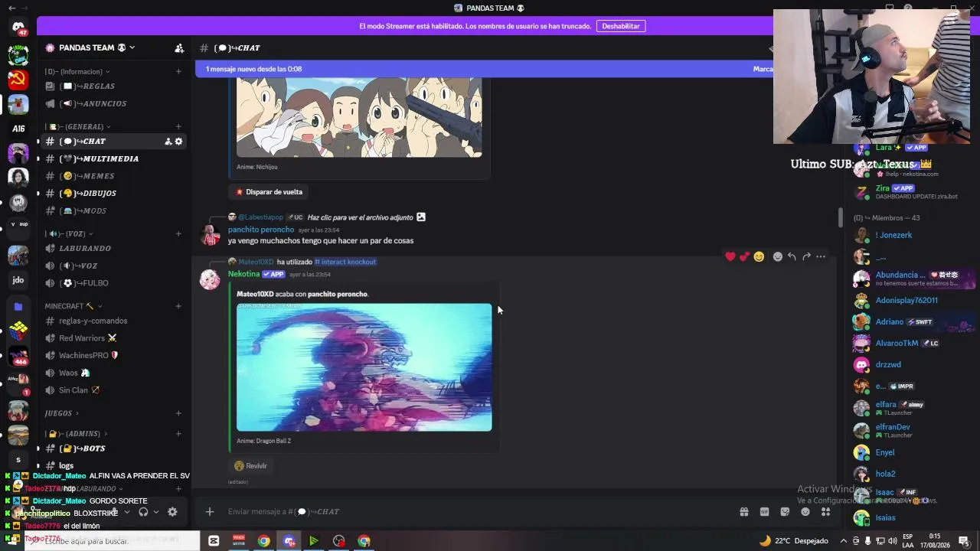Open the sticker picker

(x=785, y=512)
